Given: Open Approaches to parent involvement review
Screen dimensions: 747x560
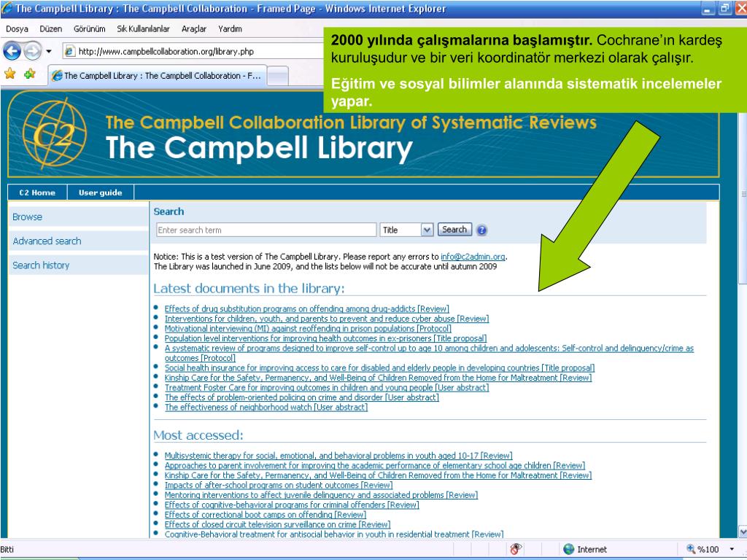Looking at the screenshot, I should coord(374,466).
